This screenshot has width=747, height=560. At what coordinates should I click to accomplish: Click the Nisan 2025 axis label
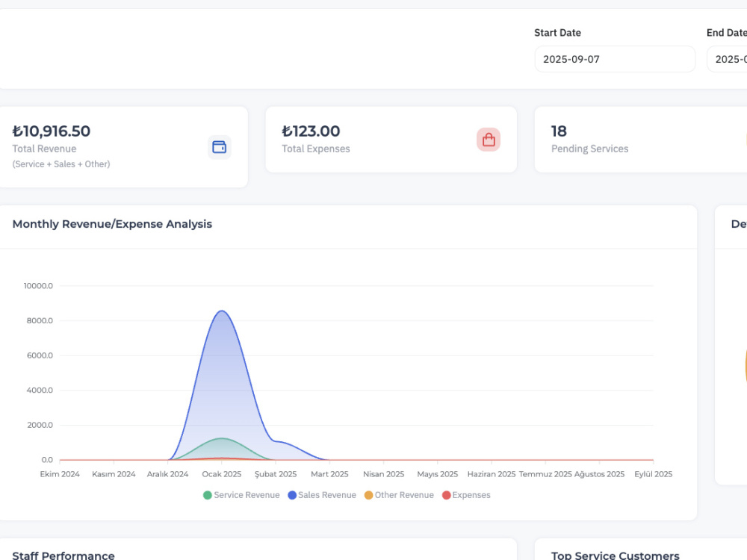[x=383, y=474]
